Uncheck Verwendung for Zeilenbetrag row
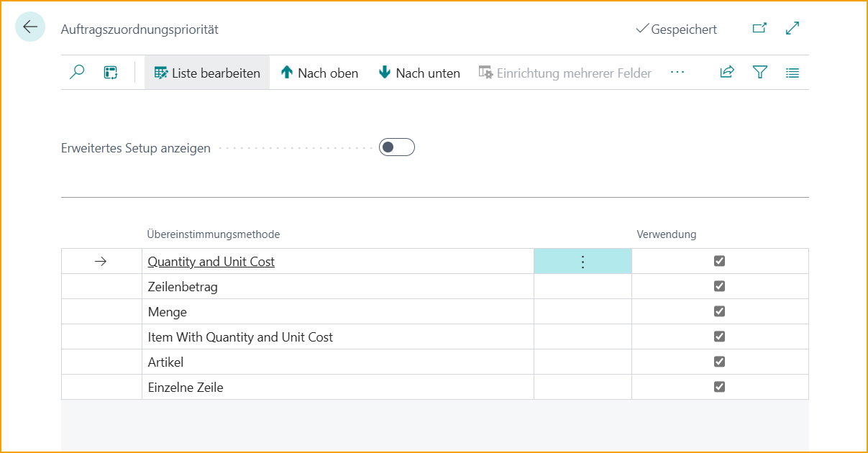 click(x=719, y=286)
